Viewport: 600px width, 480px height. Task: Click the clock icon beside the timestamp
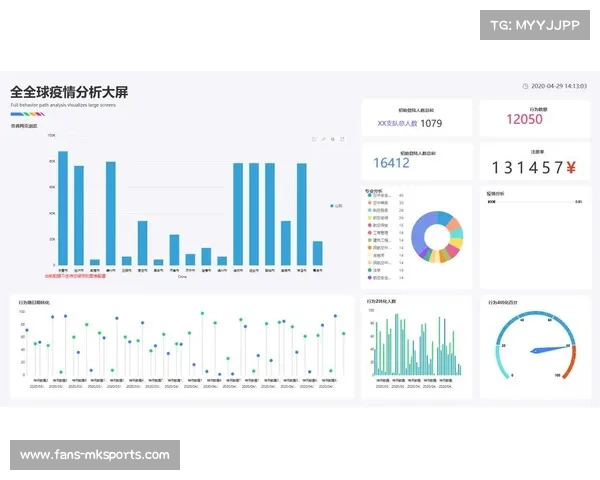pos(525,86)
